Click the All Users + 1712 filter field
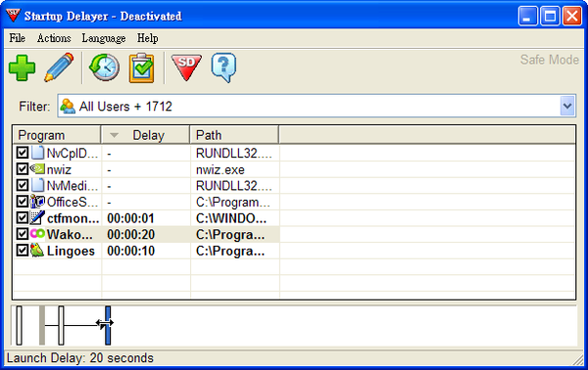 click(317, 106)
